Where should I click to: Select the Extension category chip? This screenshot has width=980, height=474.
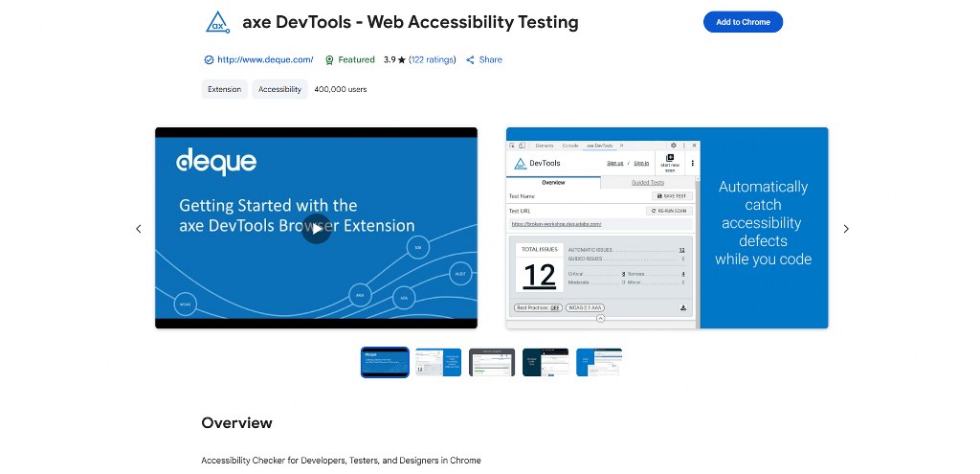coord(225,89)
